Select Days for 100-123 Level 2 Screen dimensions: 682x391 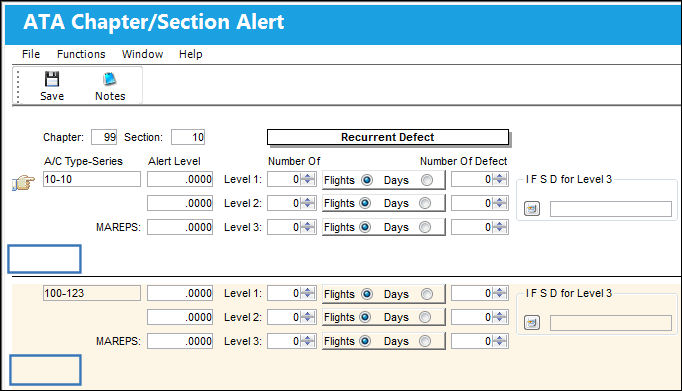(x=425, y=317)
